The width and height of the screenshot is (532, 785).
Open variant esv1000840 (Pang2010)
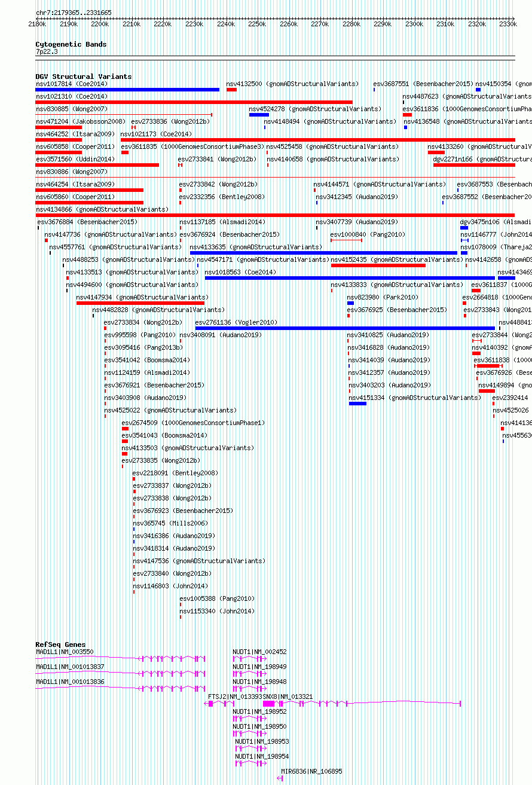tap(368, 234)
